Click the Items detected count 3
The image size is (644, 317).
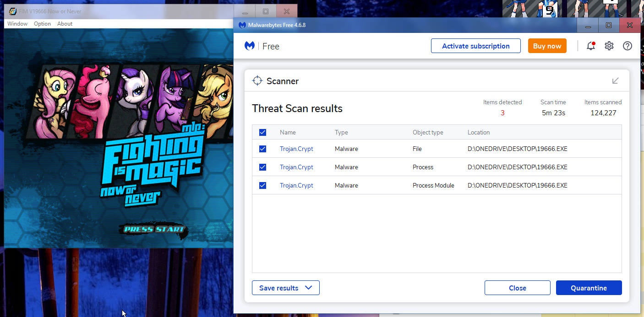(502, 113)
